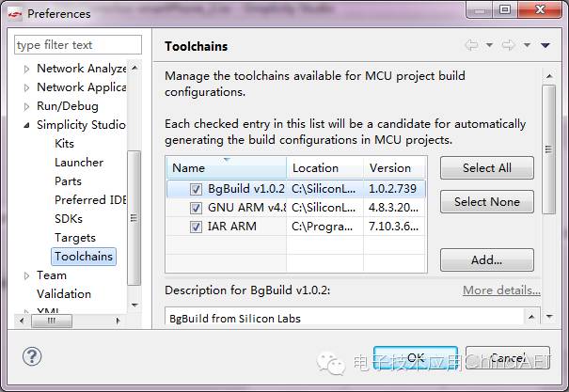Open the SDKs preference page
This screenshot has width=569, height=392.
70,219
